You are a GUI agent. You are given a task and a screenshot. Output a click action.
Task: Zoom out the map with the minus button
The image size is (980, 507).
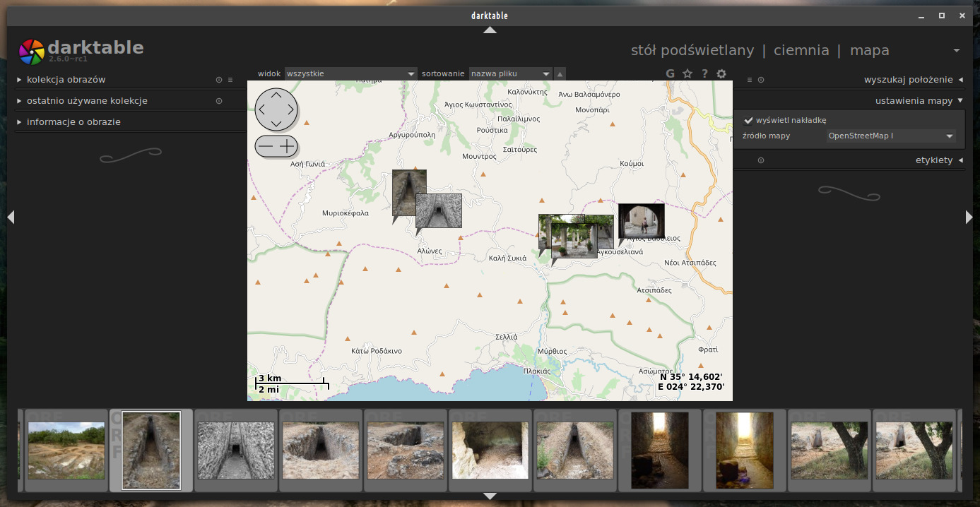pos(266,146)
